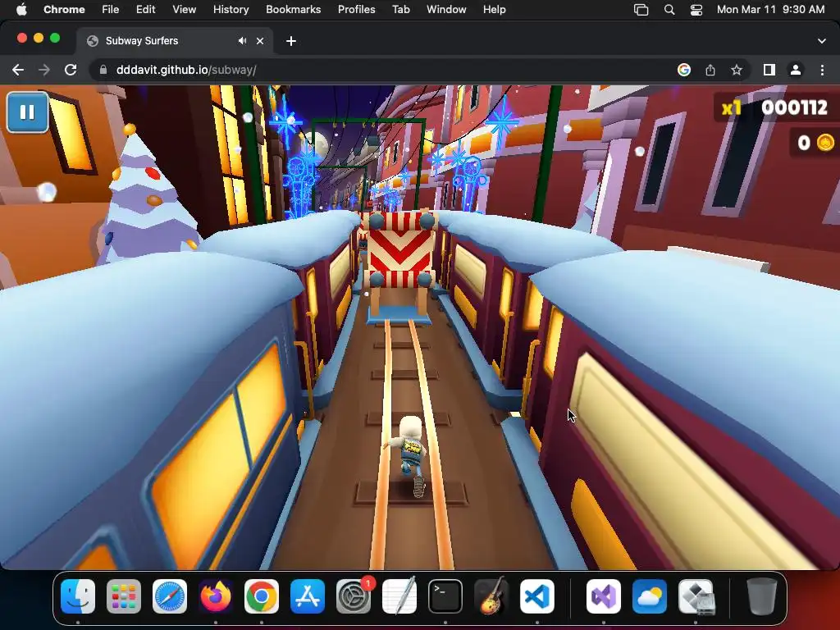This screenshot has height=630, width=840.
Task: Close the Subway Surfers tab
Action: pyautogui.click(x=260, y=41)
